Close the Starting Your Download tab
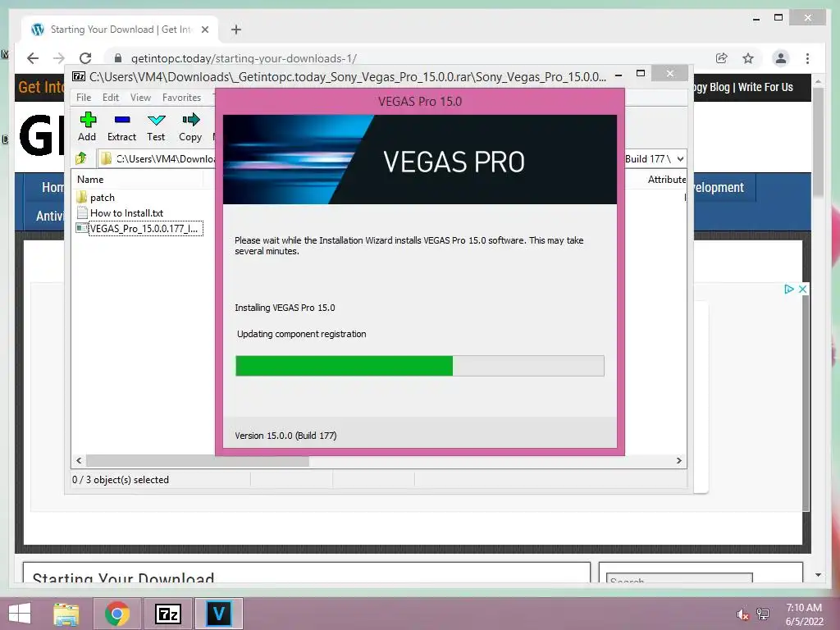 204,30
